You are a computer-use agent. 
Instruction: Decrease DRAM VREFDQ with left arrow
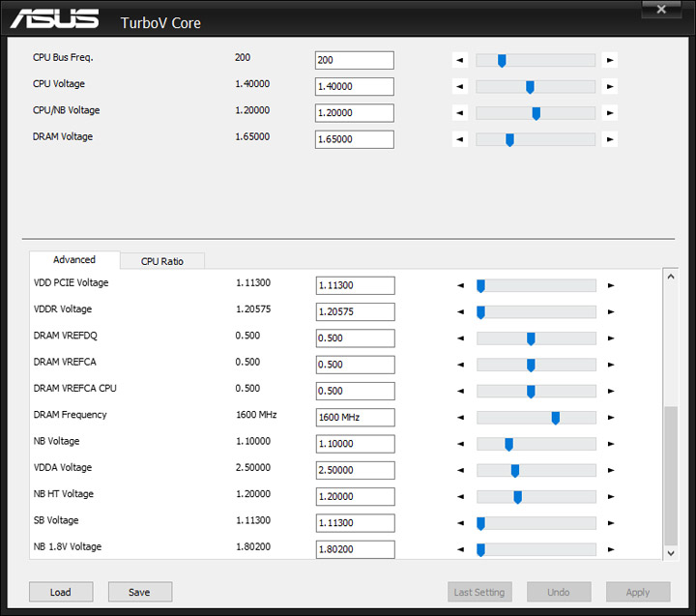[x=461, y=338]
